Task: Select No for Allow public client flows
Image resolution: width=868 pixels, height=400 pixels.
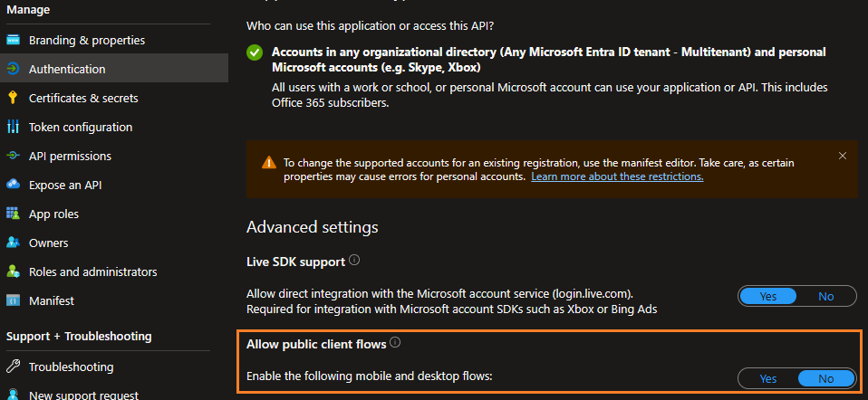Action: tap(826, 379)
